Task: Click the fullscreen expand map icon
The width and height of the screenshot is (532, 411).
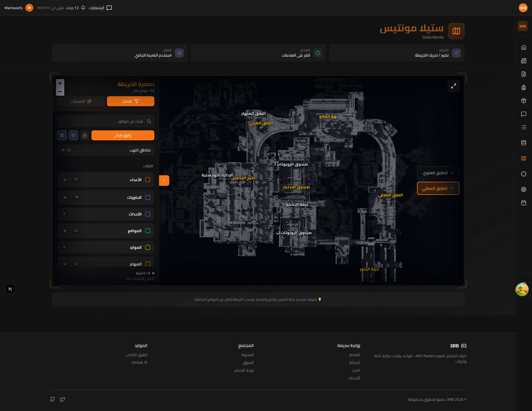Action: point(453,86)
